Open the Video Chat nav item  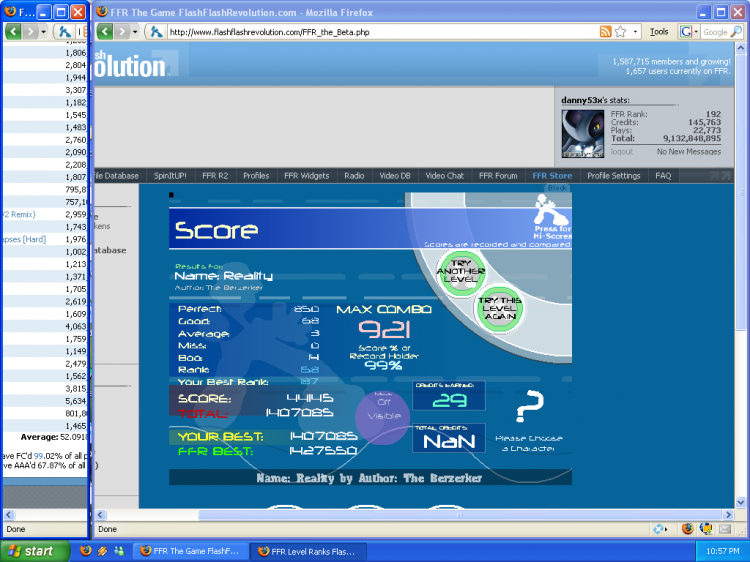click(x=444, y=176)
